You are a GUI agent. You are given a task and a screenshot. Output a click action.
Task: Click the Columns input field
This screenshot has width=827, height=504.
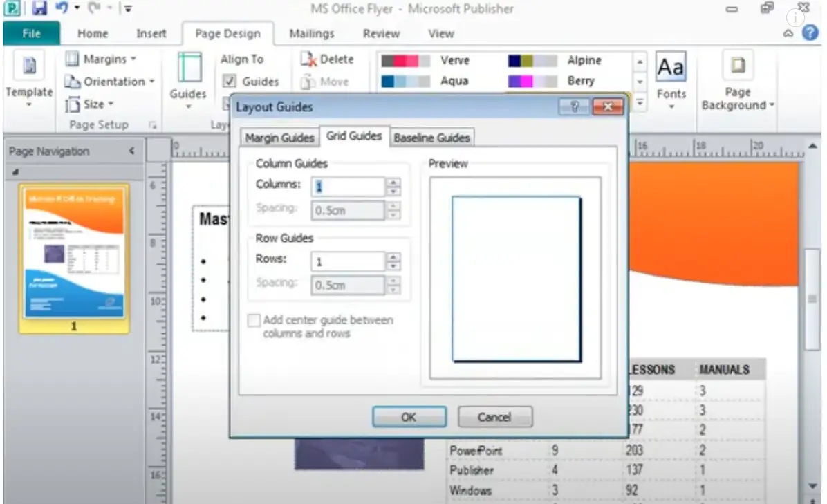coord(348,186)
